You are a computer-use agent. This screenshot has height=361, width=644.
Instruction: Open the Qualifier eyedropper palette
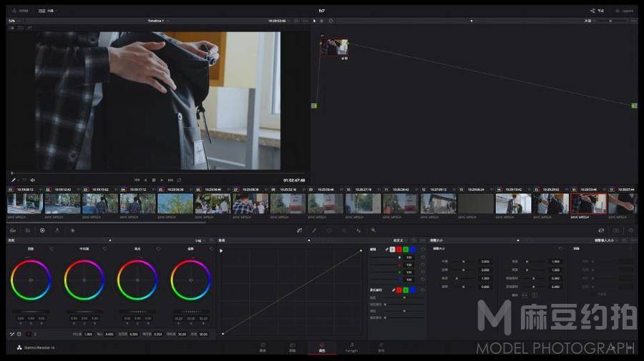314,231
